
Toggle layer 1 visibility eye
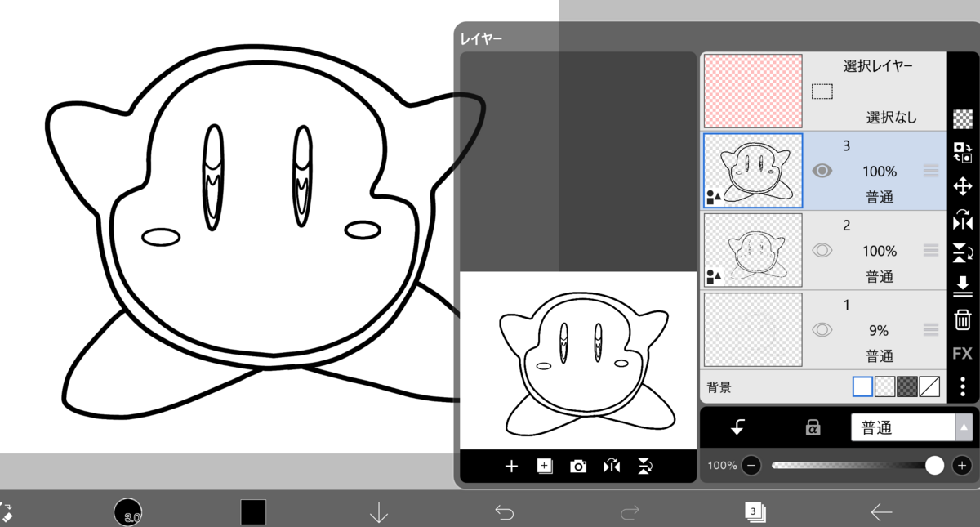point(822,329)
